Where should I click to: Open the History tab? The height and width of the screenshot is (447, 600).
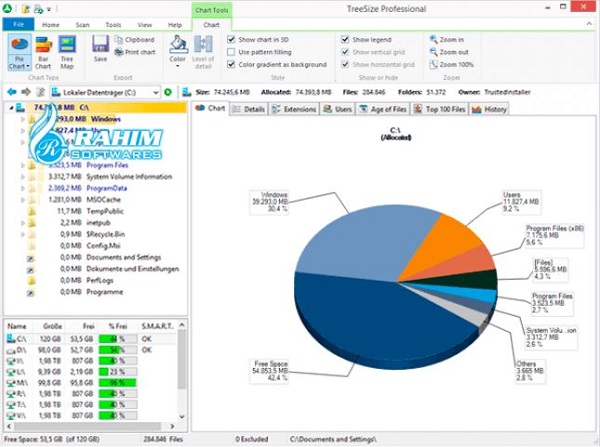[x=489, y=109]
